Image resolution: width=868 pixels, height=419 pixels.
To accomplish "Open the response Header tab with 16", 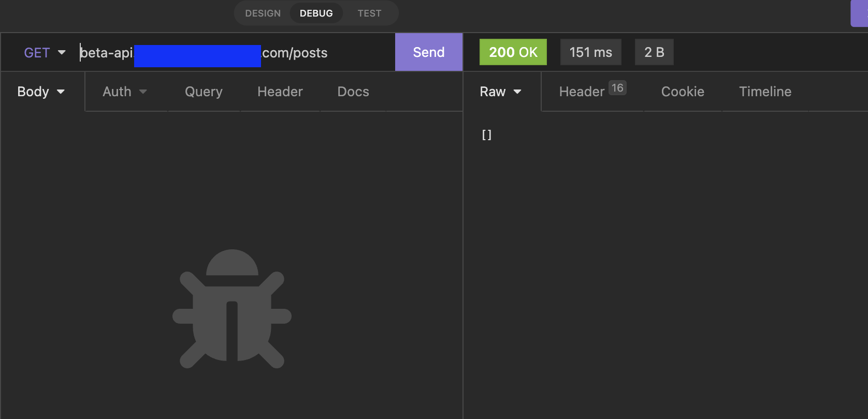I will click(592, 91).
